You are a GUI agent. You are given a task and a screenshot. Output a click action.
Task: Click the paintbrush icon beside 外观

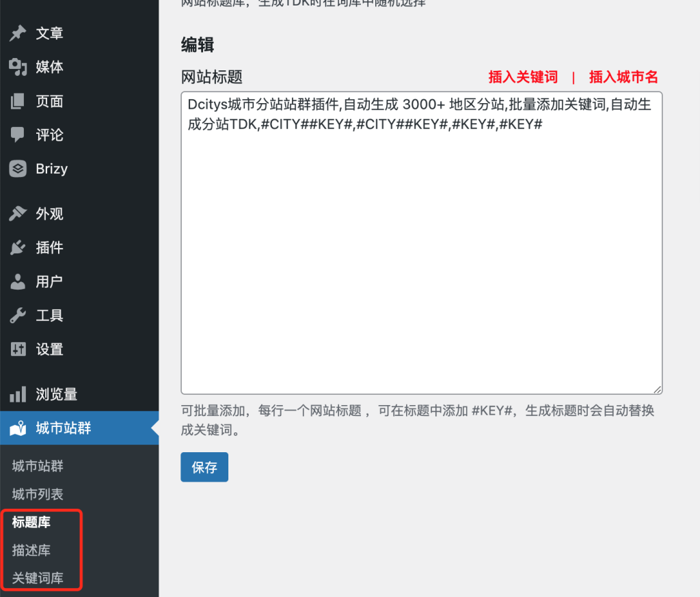tap(18, 214)
